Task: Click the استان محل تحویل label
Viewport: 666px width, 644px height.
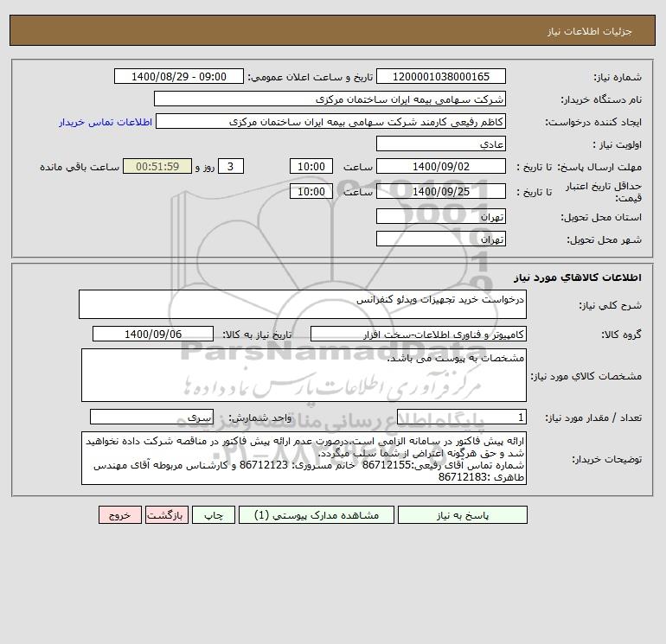Action: [x=601, y=217]
